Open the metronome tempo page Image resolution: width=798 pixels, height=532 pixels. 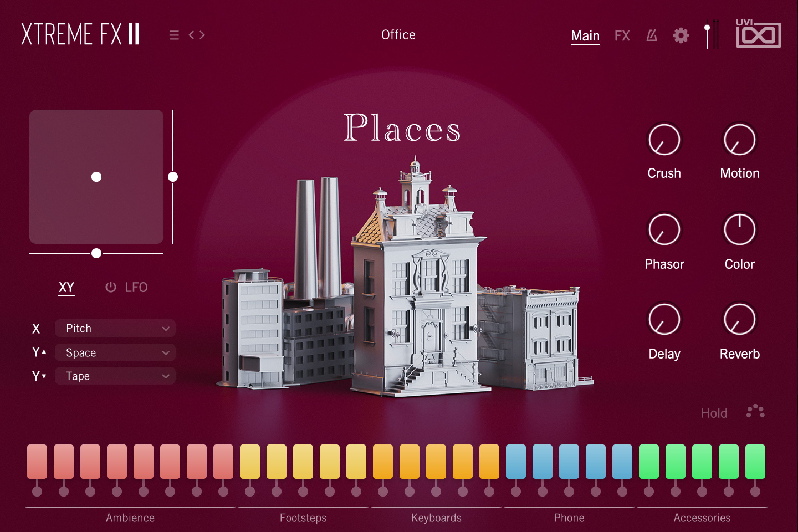click(x=651, y=35)
